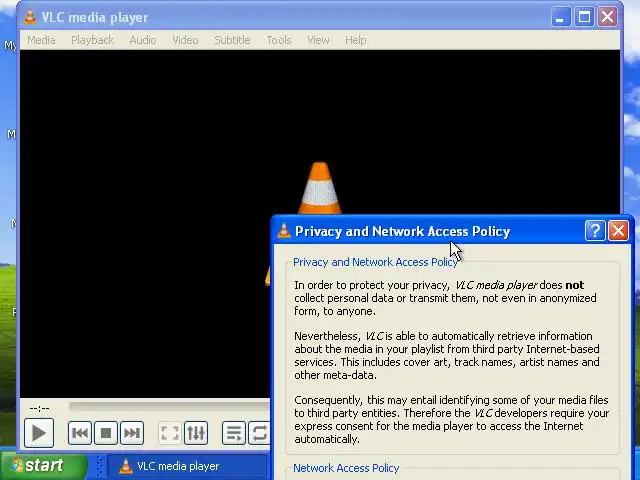This screenshot has height=480, width=640.
Task: Start playback with the Play button
Action: pos(39,433)
